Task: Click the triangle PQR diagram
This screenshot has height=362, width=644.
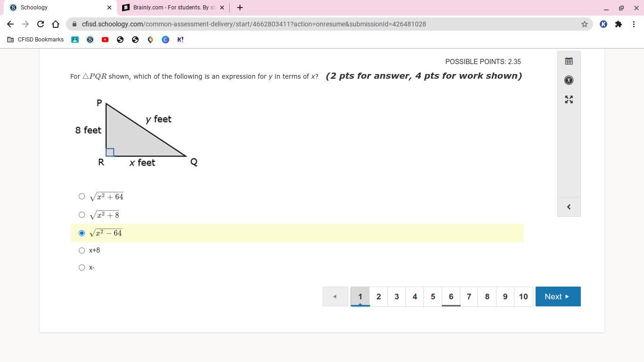Action: point(137,133)
